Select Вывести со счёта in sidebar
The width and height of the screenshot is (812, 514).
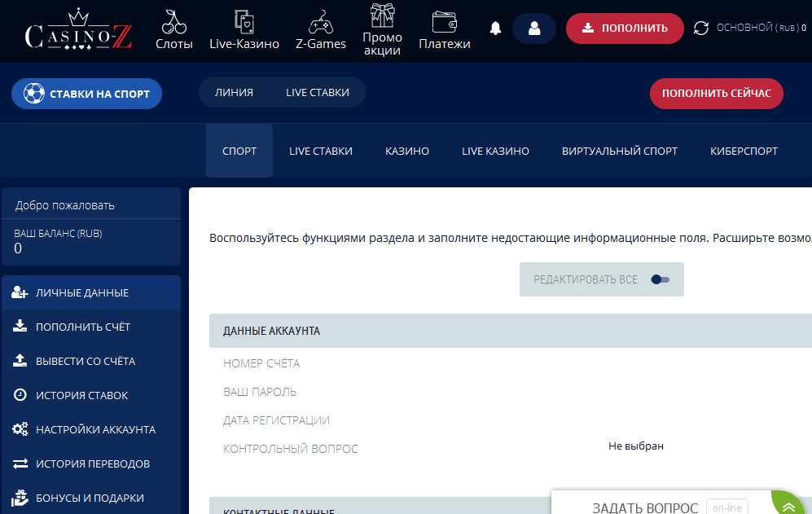click(x=85, y=361)
